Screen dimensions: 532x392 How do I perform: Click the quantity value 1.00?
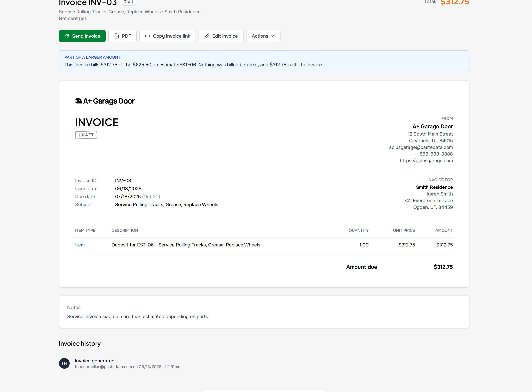click(x=364, y=245)
